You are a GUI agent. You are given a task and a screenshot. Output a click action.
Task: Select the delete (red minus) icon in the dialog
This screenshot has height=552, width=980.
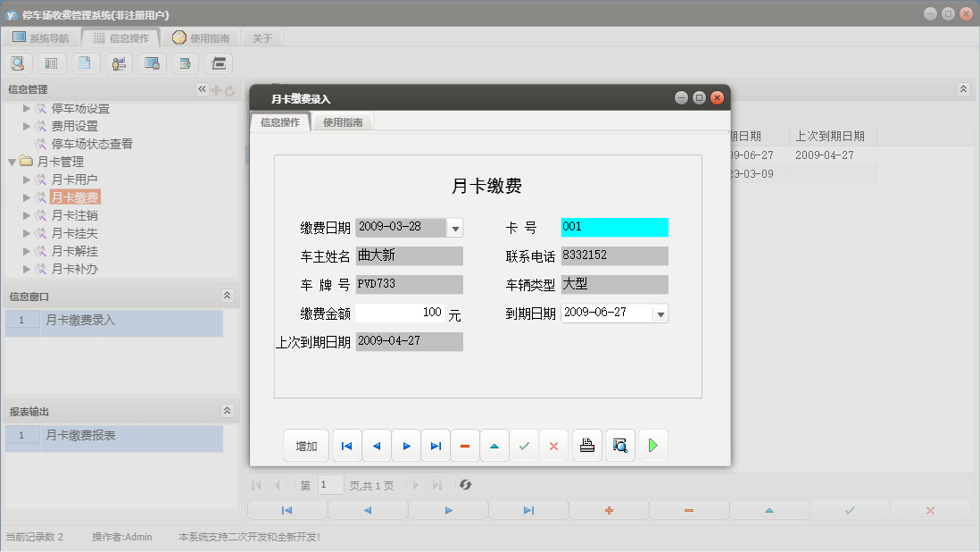[465, 445]
